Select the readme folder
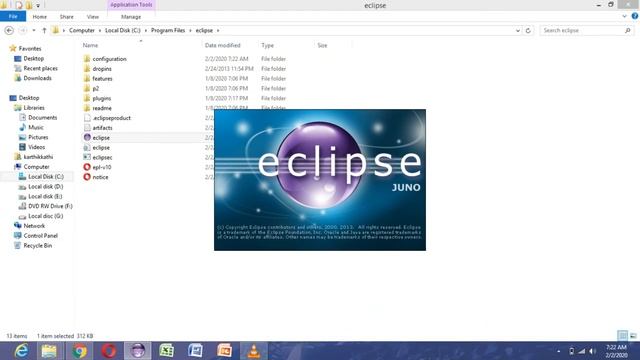The height and width of the screenshot is (360, 640). 102,108
